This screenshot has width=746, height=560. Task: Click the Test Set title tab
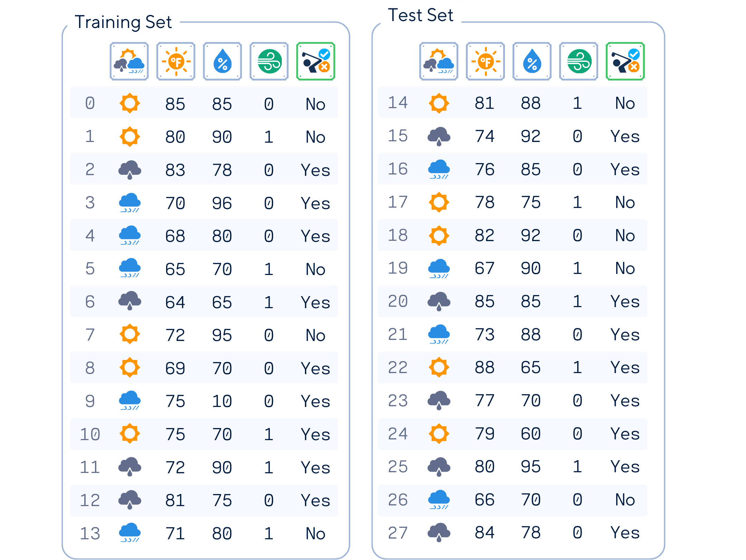click(x=420, y=15)
